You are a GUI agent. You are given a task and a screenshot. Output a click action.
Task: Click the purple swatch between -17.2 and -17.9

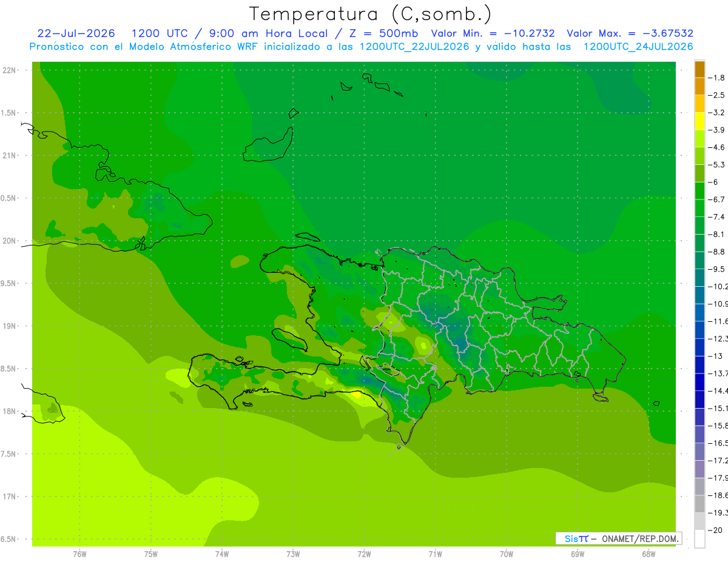coord(699,469)
